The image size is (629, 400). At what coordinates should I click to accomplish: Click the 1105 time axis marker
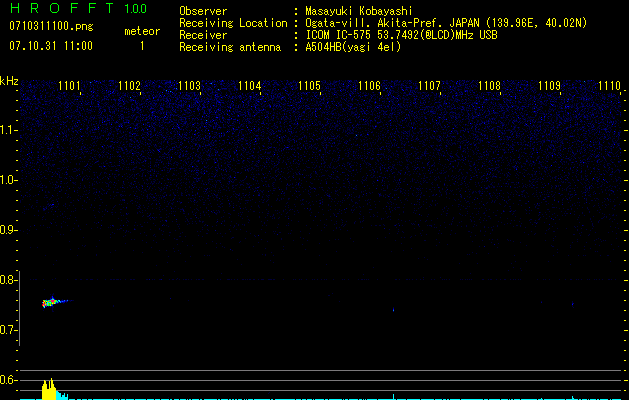point(310,86)
